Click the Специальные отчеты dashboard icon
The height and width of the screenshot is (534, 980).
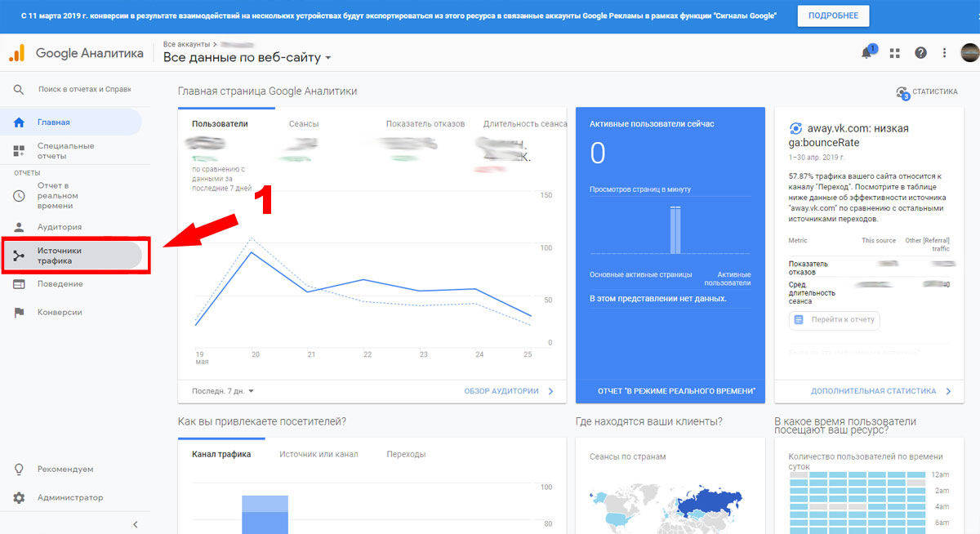click(20, 151)
